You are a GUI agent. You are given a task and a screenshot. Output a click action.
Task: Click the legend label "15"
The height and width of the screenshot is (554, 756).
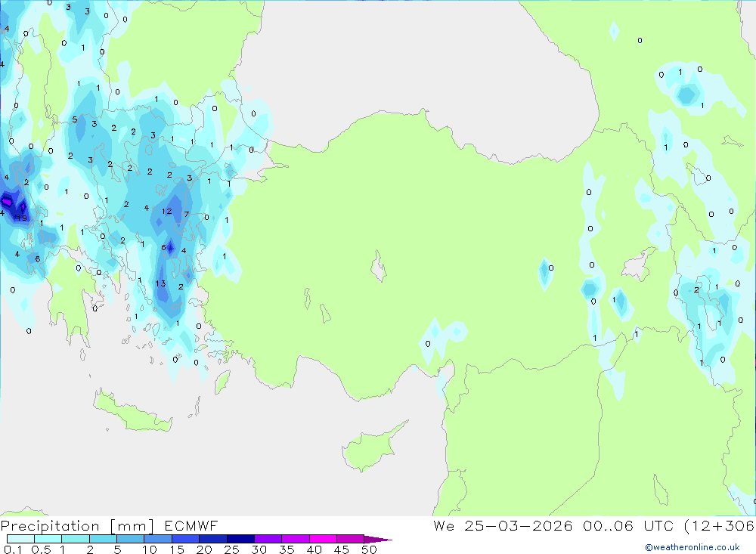click(x=177, y=549)
